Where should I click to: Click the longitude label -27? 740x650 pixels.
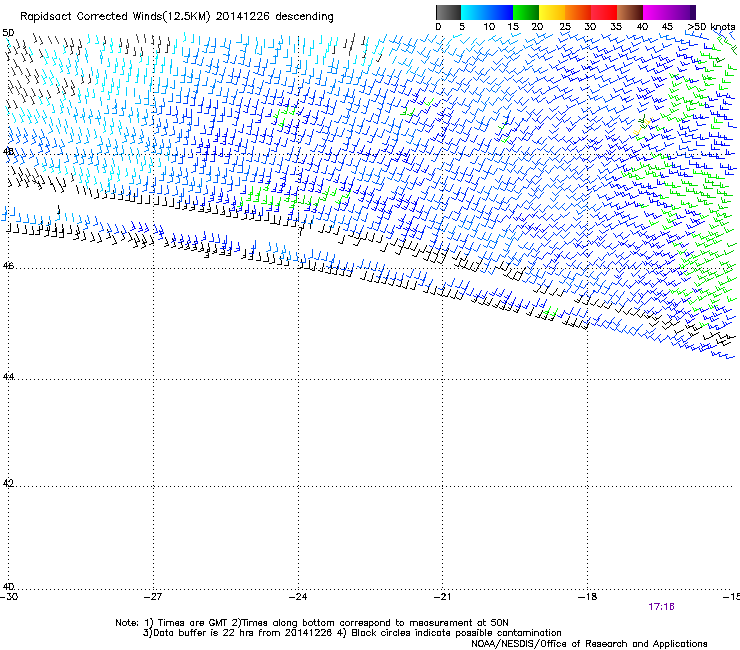(153, 597)
